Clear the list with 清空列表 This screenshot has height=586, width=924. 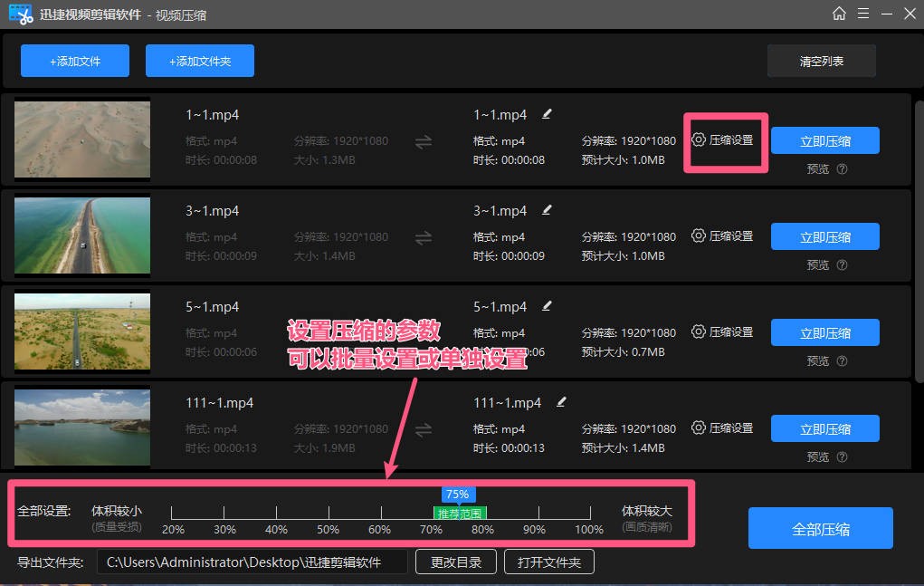tap(821, 62)
